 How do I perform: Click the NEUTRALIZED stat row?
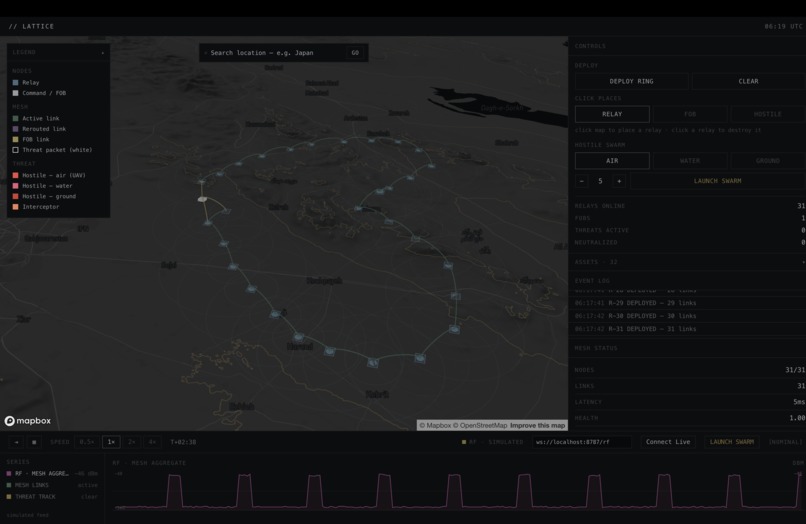point(690,243)
